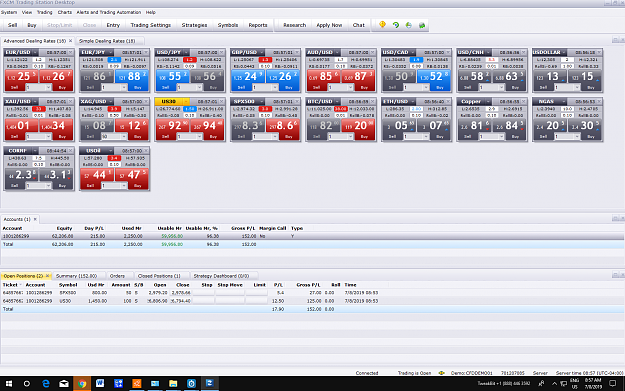Click the Trading Settings toolbar button
The width and height of the screenshot is (625, 391).
tap(151, 25)
